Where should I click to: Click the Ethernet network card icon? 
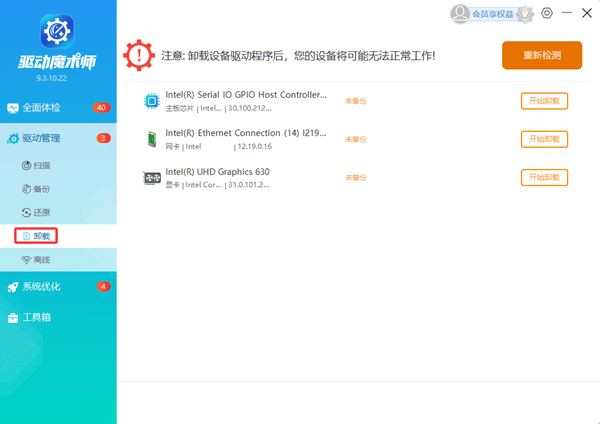pos(152,139)
